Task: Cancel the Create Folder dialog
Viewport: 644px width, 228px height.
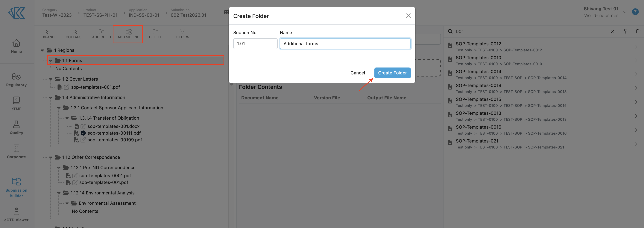Action: (358, 73)
